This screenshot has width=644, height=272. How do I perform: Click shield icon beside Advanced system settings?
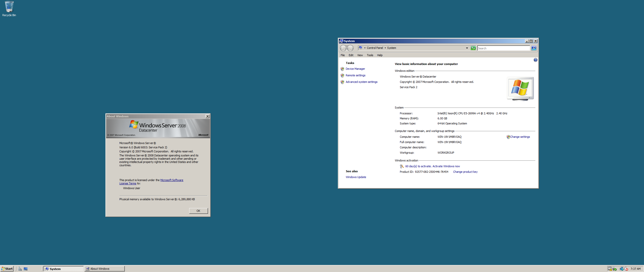(342, 82)
